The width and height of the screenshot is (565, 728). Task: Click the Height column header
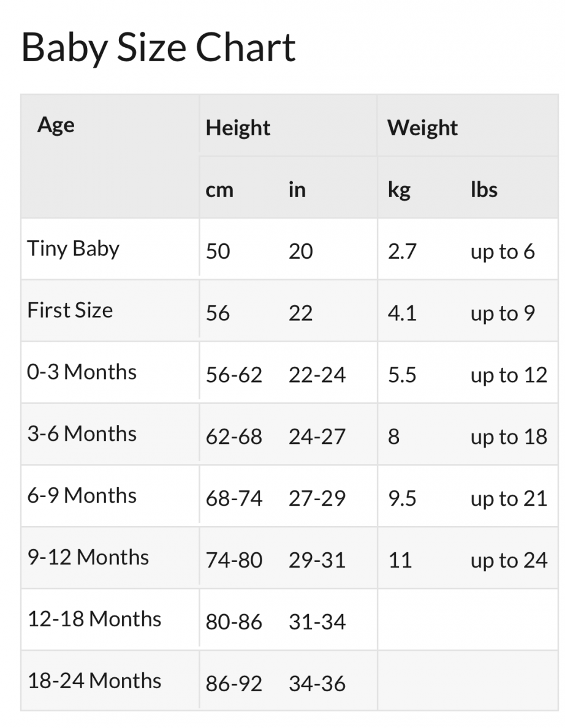(238, 128)
